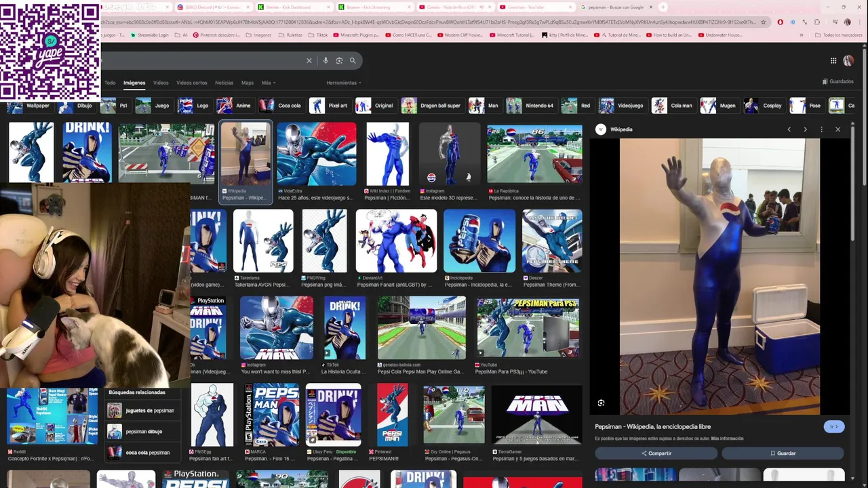868x488 pixels.
Task: Click the Opera-style red extension icon
Action: pos(781,22)
